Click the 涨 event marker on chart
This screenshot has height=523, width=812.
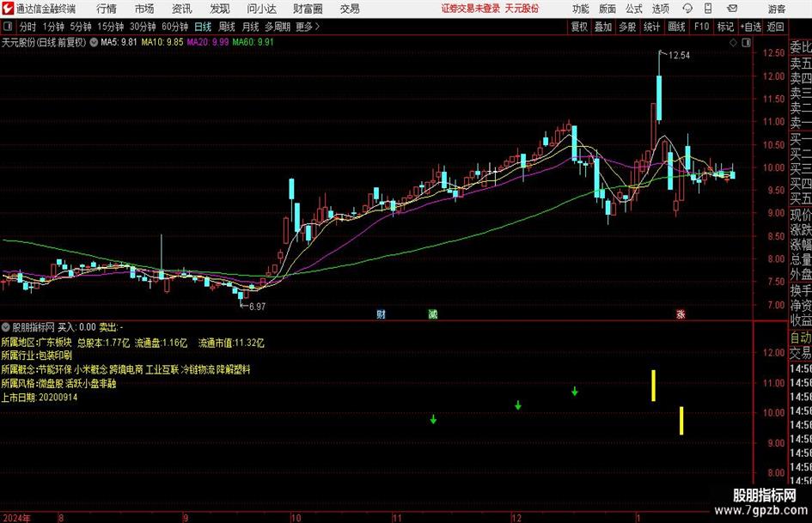[681, 314]
